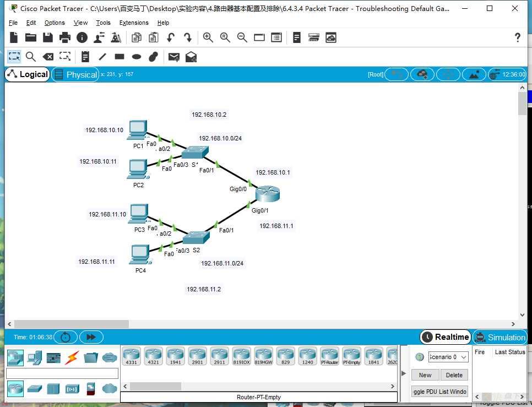Add Complex PDU open envelope icon
The height and width of the screenshot is (407, 532).
[191, 57]
